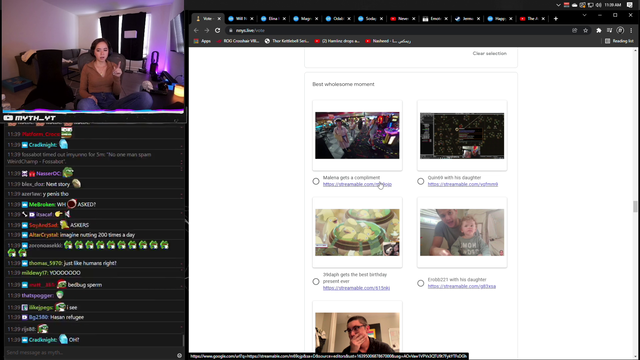The width and height of the screenshot is (640, 360).
Task: Open the share page icon in address bar
Action: click(575, 31)
